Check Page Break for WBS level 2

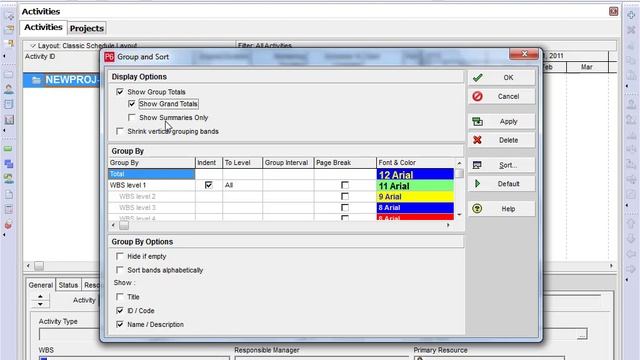(345, 196)
